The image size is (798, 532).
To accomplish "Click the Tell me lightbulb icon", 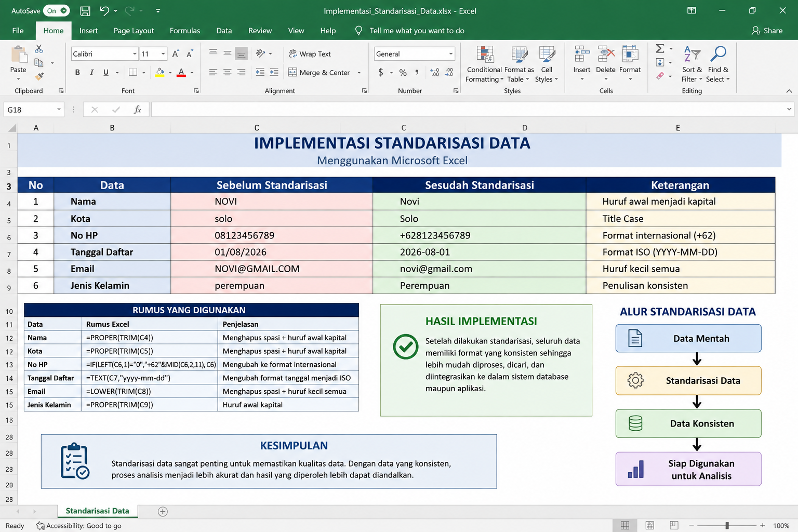I will 358,31.
